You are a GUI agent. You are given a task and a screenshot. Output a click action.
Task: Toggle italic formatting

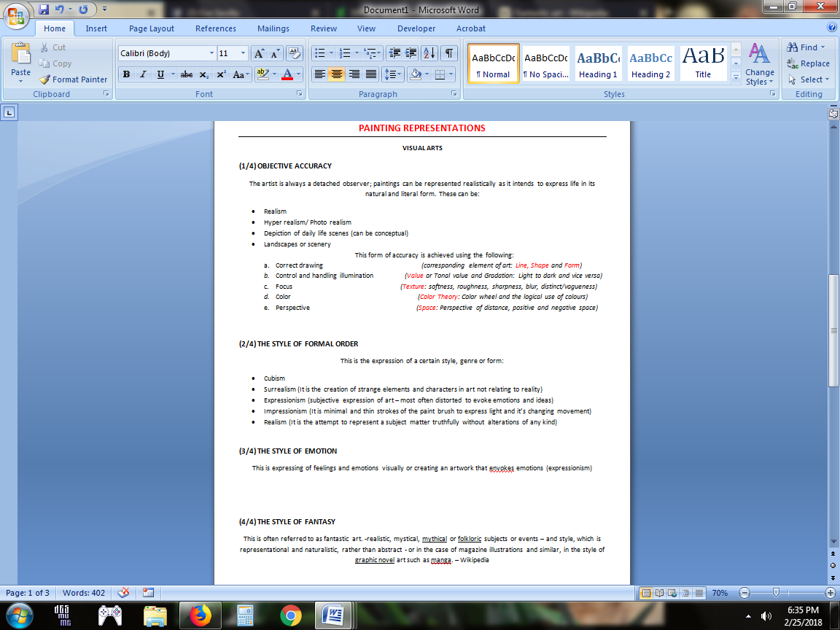[143, 74]
